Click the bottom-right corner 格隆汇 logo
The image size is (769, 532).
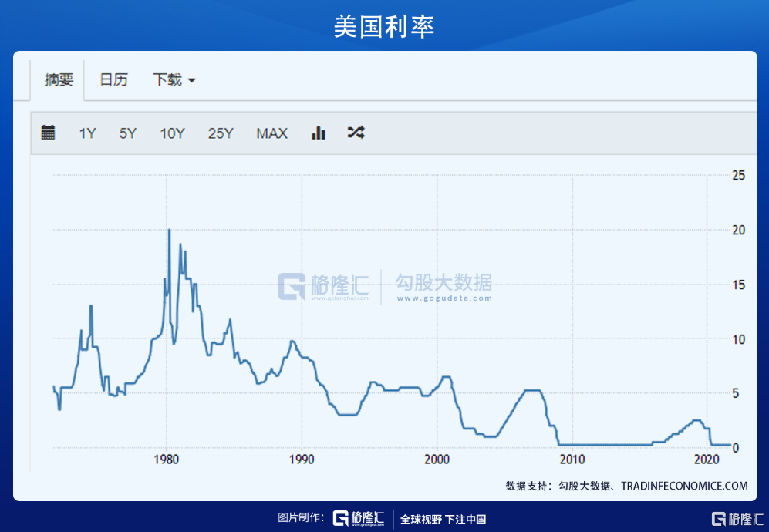click(x=736, y=519)
